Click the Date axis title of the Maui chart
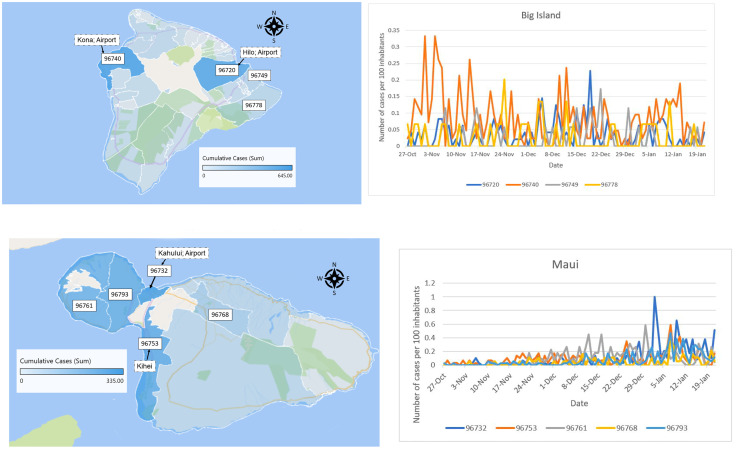 [579, 403]
